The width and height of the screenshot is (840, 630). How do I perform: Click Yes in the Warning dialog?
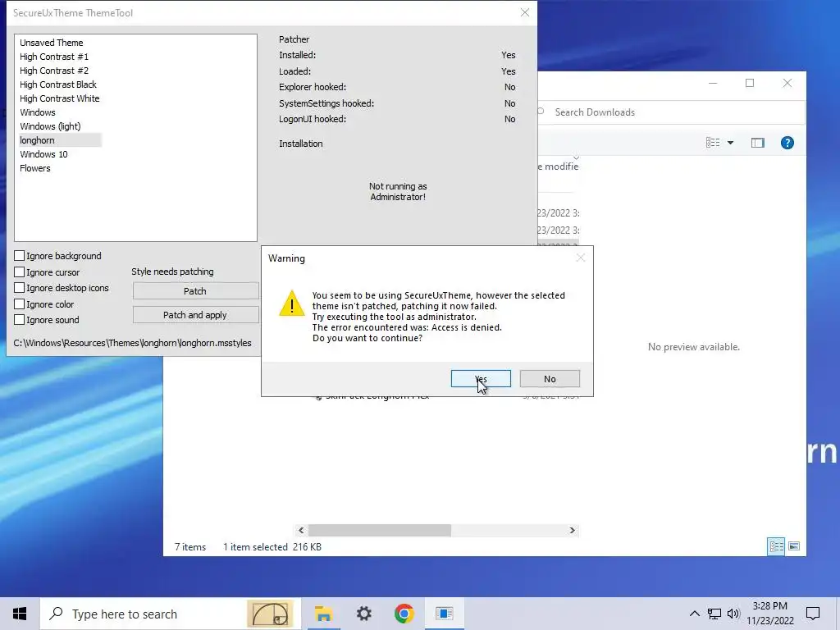pos(481,379)
